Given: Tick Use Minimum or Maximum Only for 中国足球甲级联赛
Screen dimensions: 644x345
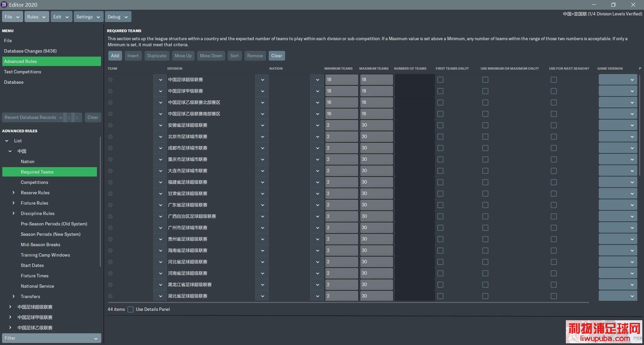Looking at the screenshot, I should 485,91.
